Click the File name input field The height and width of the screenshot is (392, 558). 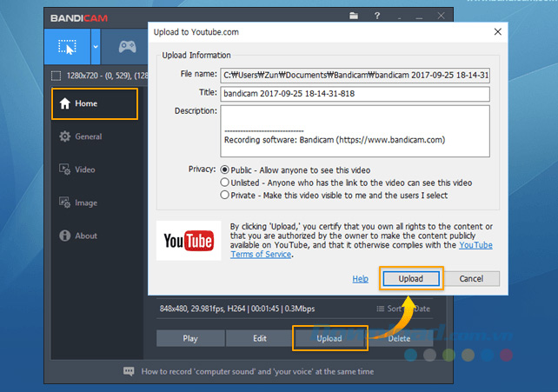[x=355, y=76]
